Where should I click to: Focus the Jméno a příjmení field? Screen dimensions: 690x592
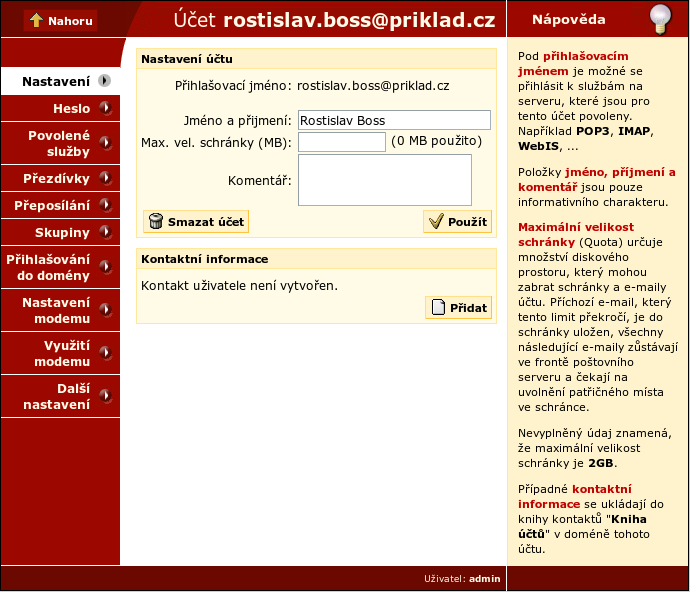[394, 120]
